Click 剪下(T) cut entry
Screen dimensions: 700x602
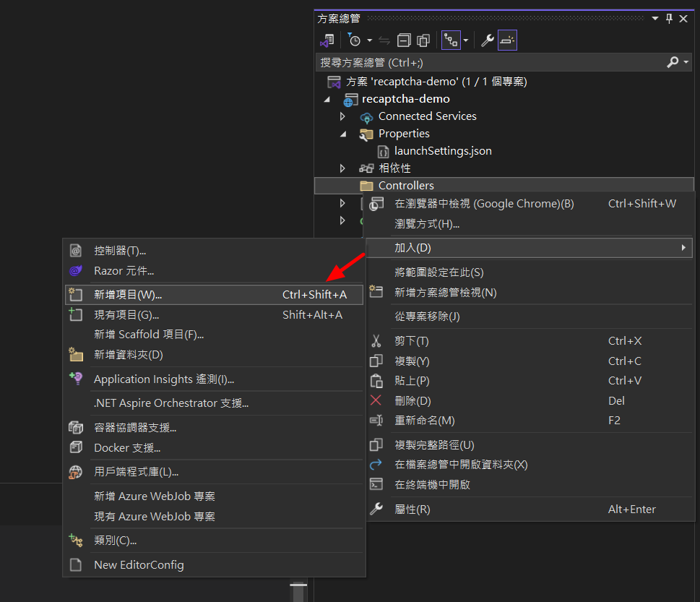[x=529, y=341]
